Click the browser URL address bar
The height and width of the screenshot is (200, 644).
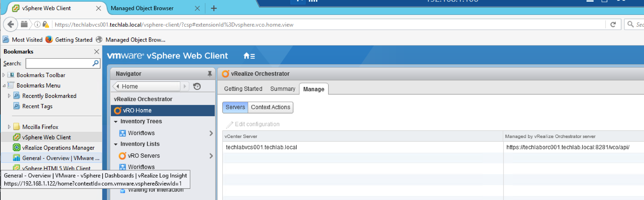point(329,25)
